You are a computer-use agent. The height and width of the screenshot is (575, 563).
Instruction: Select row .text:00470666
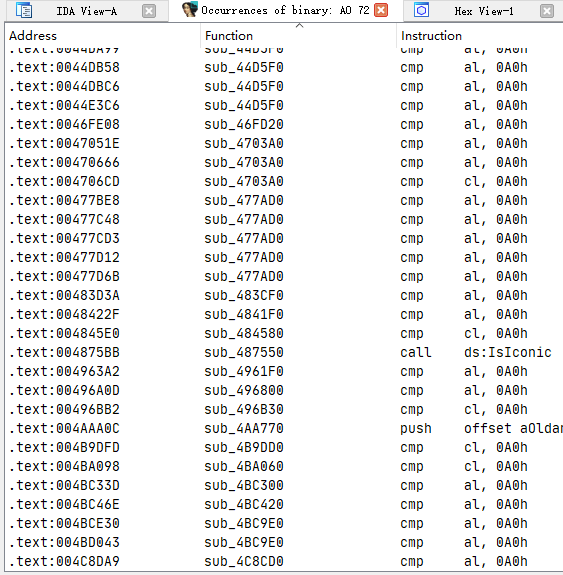(284, 162)
